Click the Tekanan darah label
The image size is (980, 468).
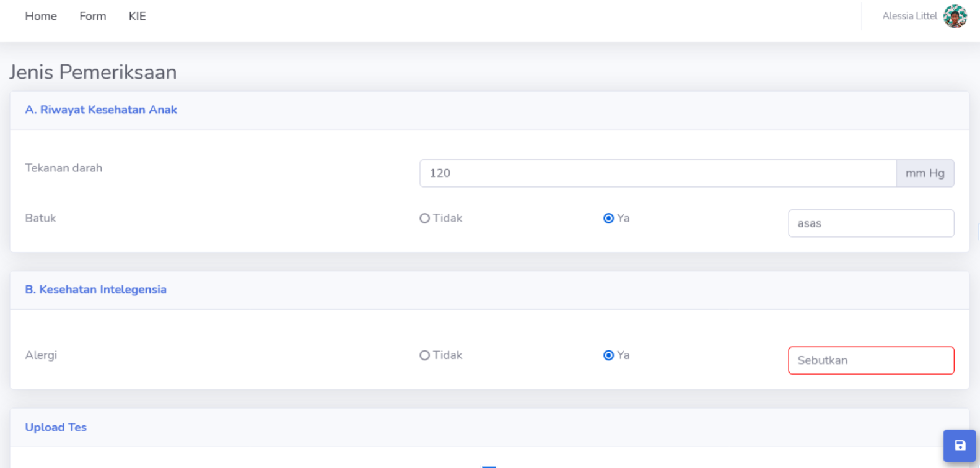tap(64, 168)
